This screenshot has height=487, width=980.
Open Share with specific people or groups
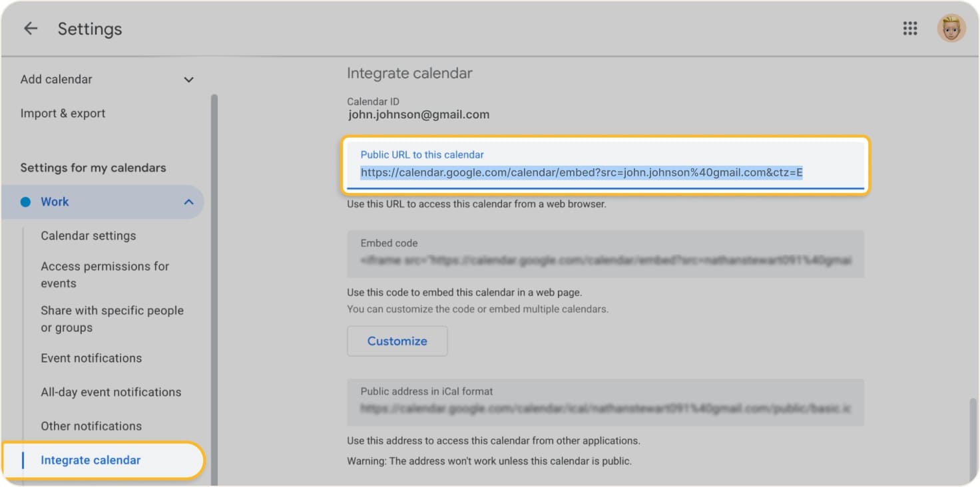point(112,319)
